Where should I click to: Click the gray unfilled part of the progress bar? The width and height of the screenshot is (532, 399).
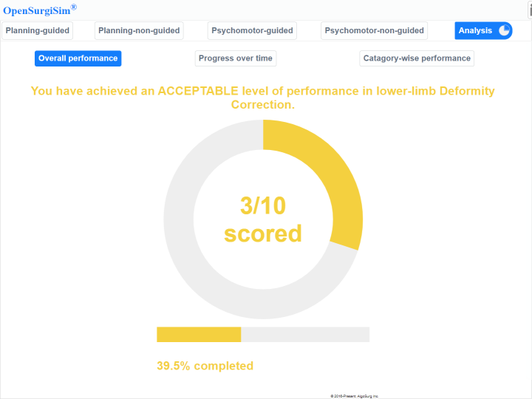304,335
